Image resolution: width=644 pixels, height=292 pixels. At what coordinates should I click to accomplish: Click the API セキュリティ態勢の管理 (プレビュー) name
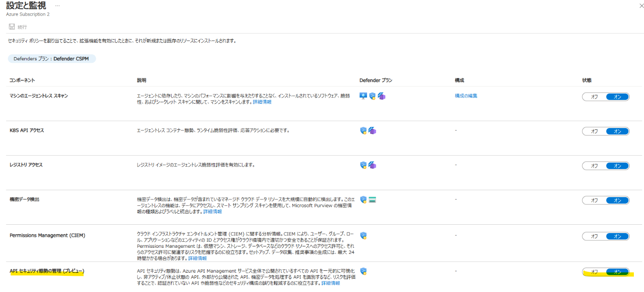point(47,271)
